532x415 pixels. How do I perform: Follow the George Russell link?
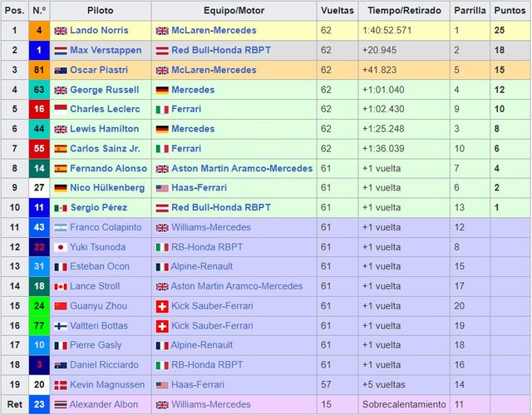104,90
